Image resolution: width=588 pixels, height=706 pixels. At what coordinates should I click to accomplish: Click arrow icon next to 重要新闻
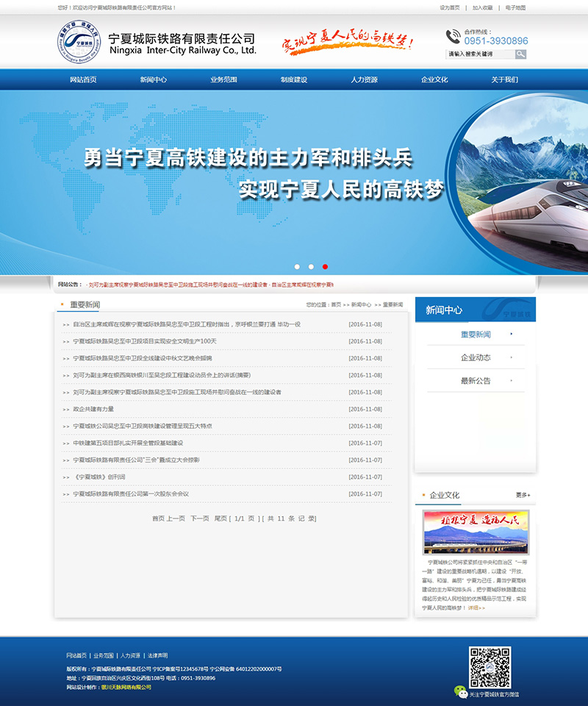click(512, 335)
